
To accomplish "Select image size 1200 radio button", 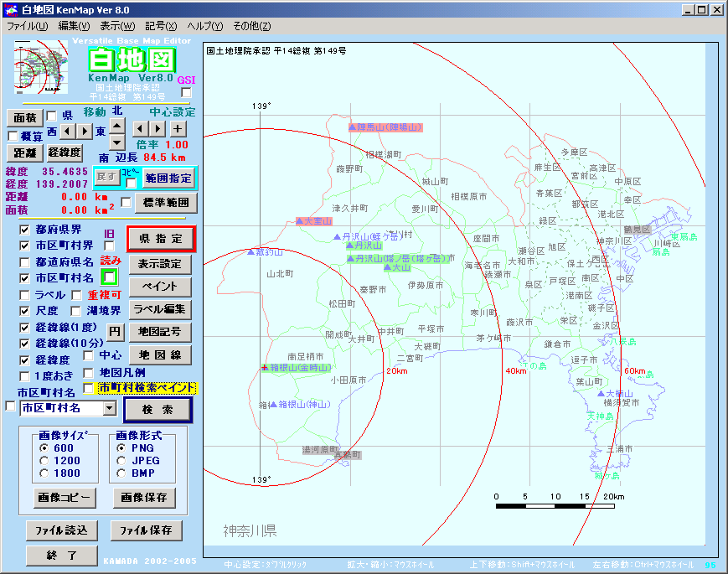I will tap(44, 460).
